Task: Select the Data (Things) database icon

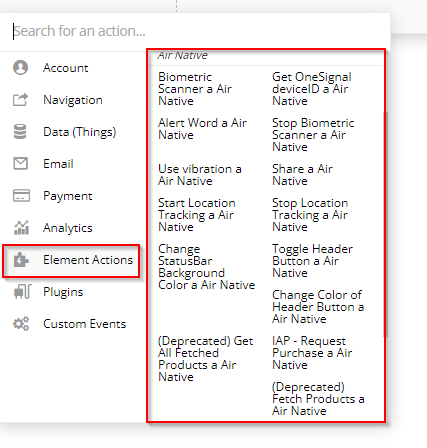Action: click(x=20, y=132)
